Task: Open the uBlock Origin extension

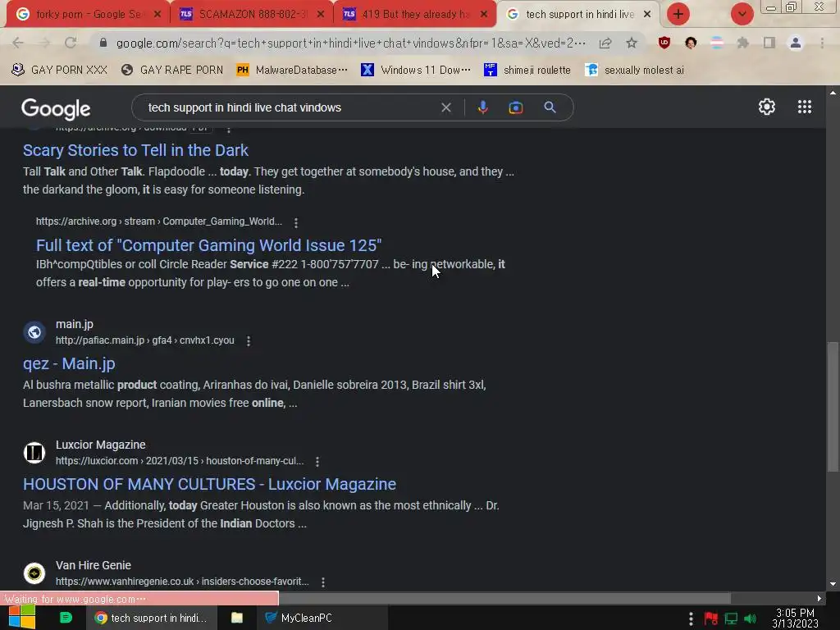Action: 664,43
